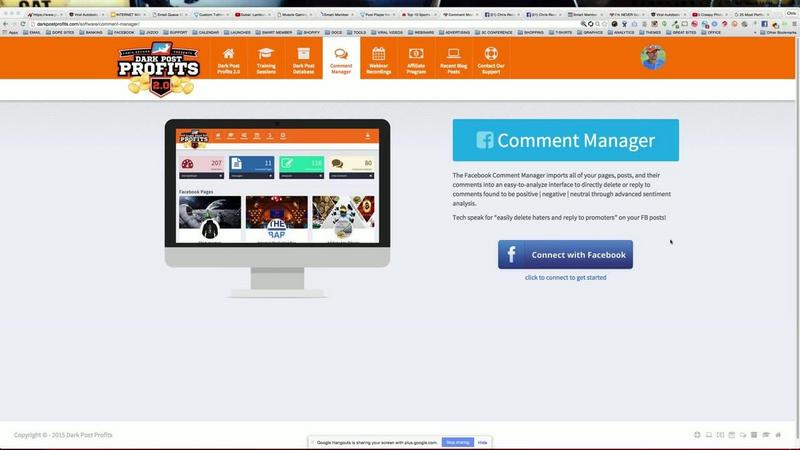Viewport: 800px width, 450px height.
Task: Open the Affiliate Program money icon
Action: (x=416, y=53)
